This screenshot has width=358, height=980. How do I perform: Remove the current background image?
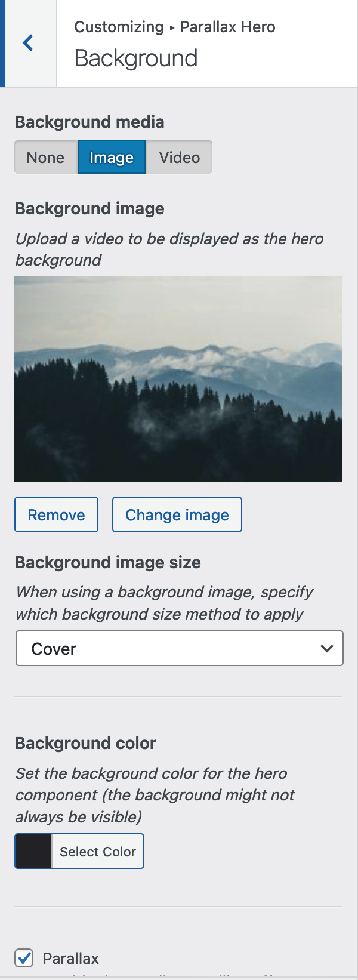[x=56, y=514]
